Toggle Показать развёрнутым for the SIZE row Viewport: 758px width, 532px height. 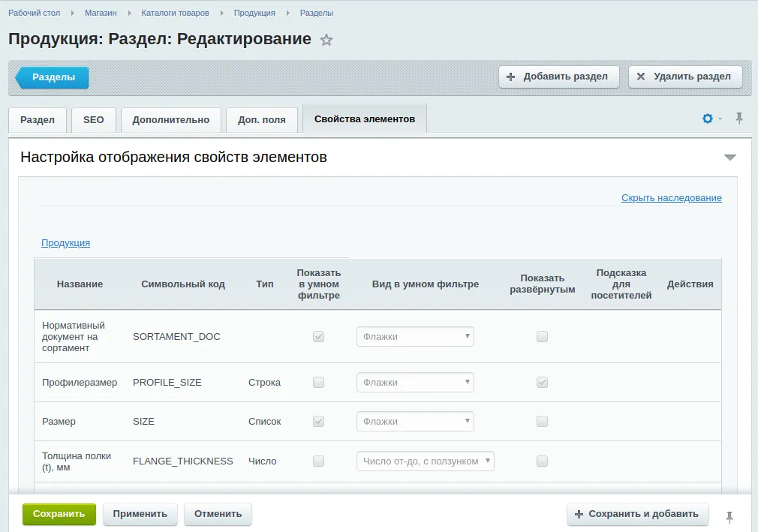[x=542, y=421]
